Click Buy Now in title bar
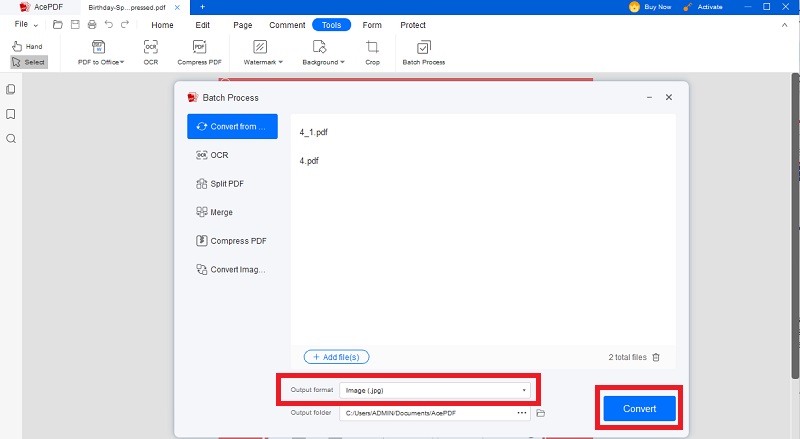This screenshot has width=800, height=439. [x=650, y=7]
